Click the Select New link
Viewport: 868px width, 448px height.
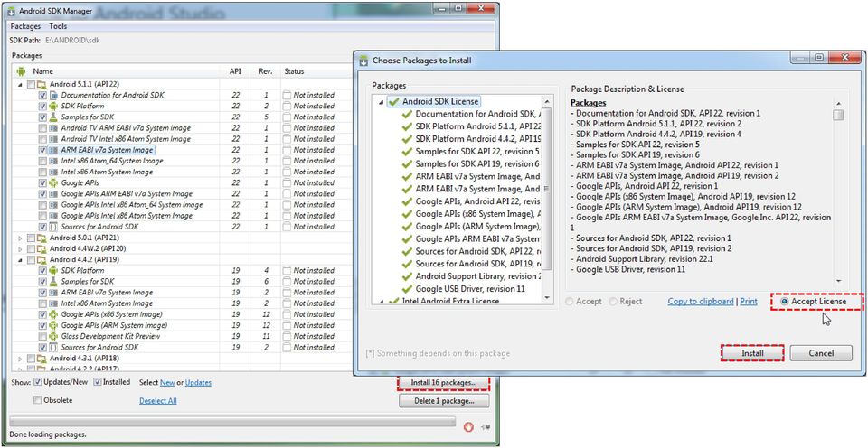click(x=167, y=382)
